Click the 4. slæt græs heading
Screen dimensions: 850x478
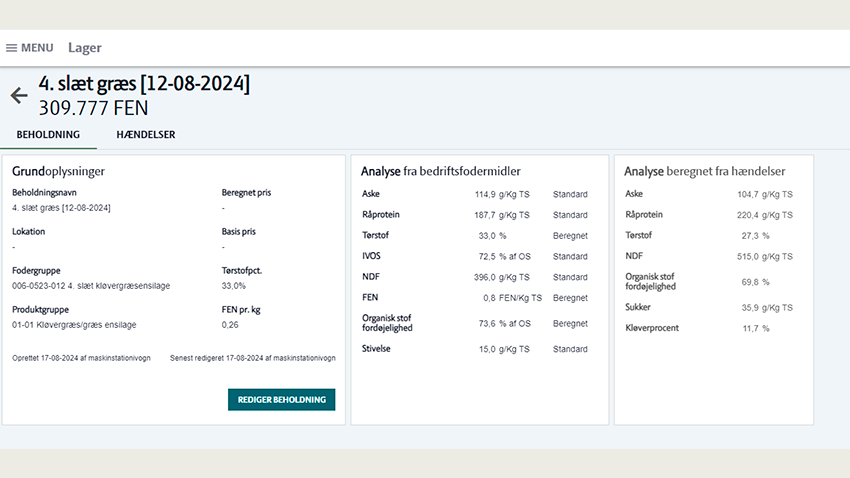(144, 83)
